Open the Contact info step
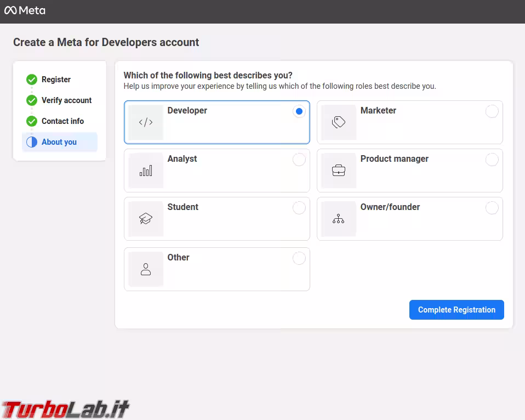This screenshot has height=420, width=525. [x=62, y=121]
